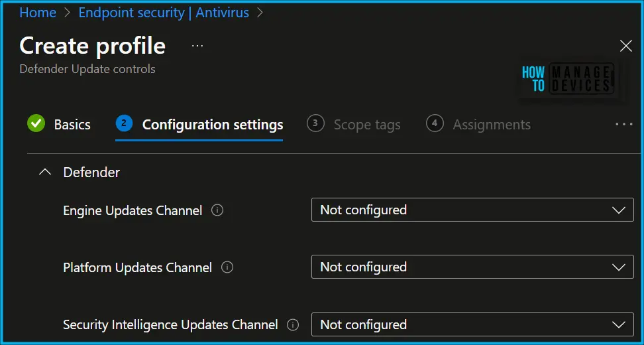Open the ellipsis menu next to Create profile
This screenshot has width=644, height=345.
[x=197, y=46]
